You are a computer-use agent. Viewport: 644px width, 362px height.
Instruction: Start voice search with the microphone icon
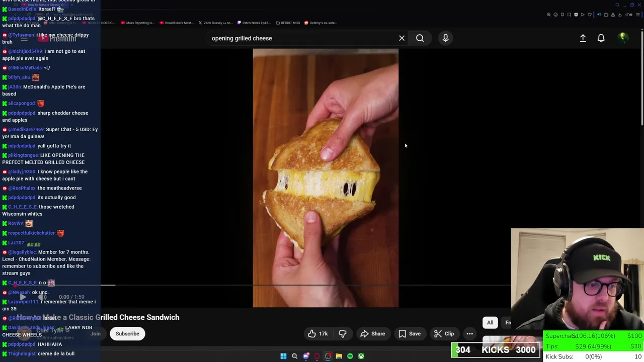pos(445,38)
